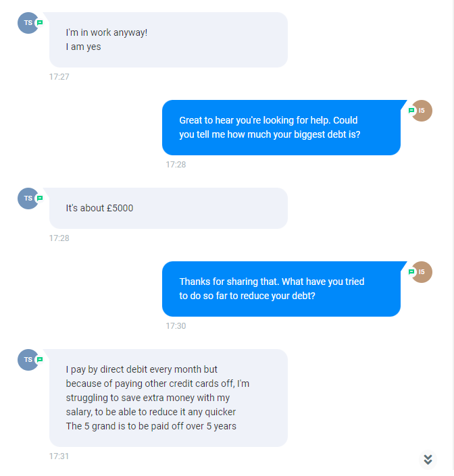The width and height of the screenshot is (454, 476).
Task: Click the TS avatar beside "I'm in work anyway!"
Action: click(28, 23)
